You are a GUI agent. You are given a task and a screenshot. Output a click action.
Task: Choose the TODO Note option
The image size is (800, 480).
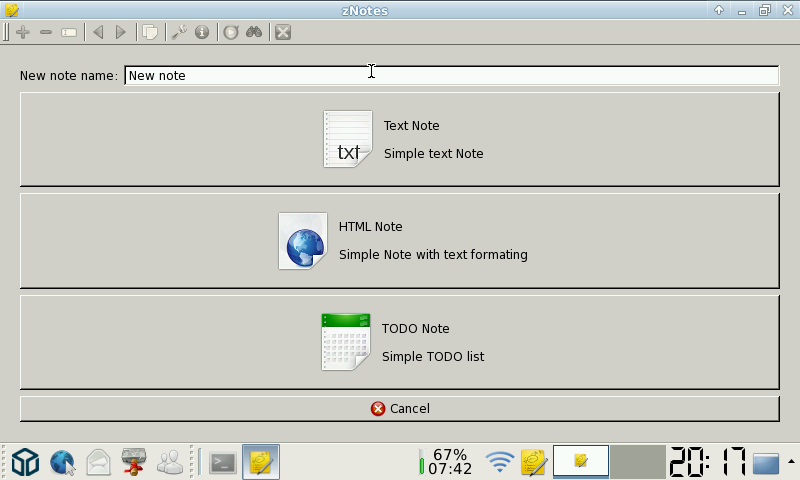[399, 342]
